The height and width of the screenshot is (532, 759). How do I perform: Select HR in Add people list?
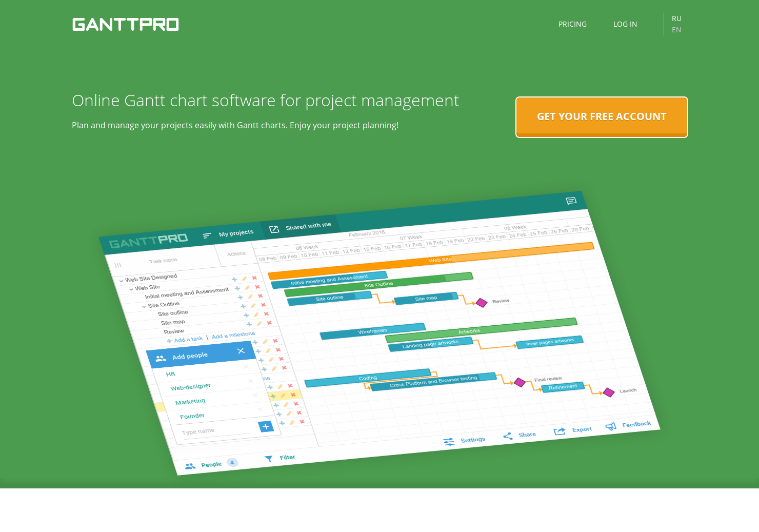point(171,374)
